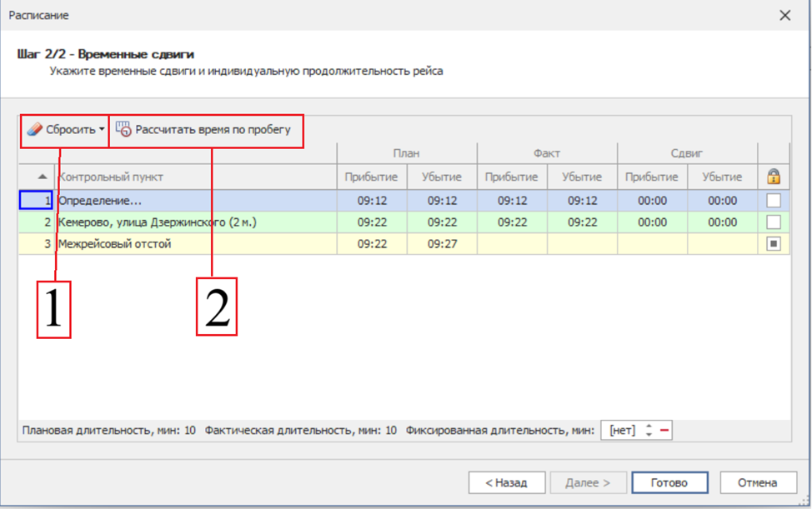
Task: Click the red minus next to fixed duration
Action: tap(664, 431)
